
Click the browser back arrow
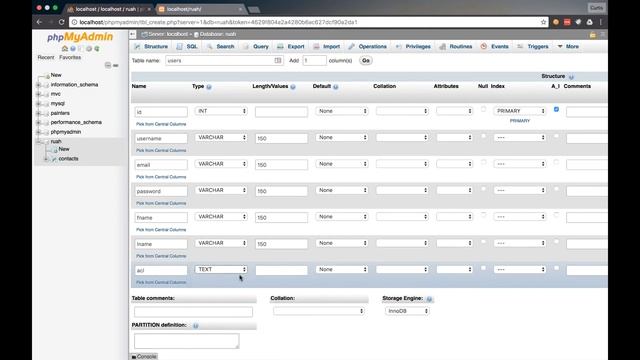[x=39, y=22]
